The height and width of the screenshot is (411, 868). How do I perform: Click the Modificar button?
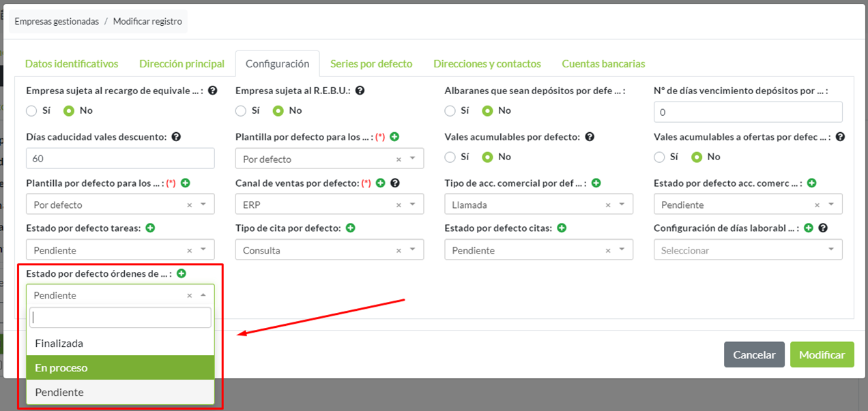822,354
